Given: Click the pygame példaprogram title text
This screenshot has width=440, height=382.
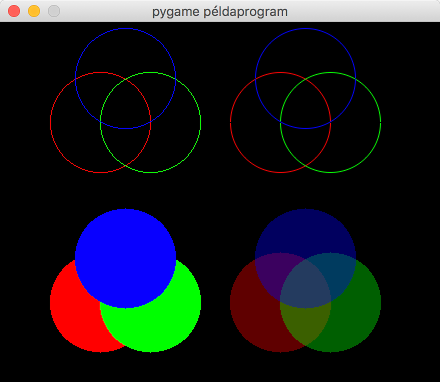Looking at the screenshot, I should [x=220, y=12].
